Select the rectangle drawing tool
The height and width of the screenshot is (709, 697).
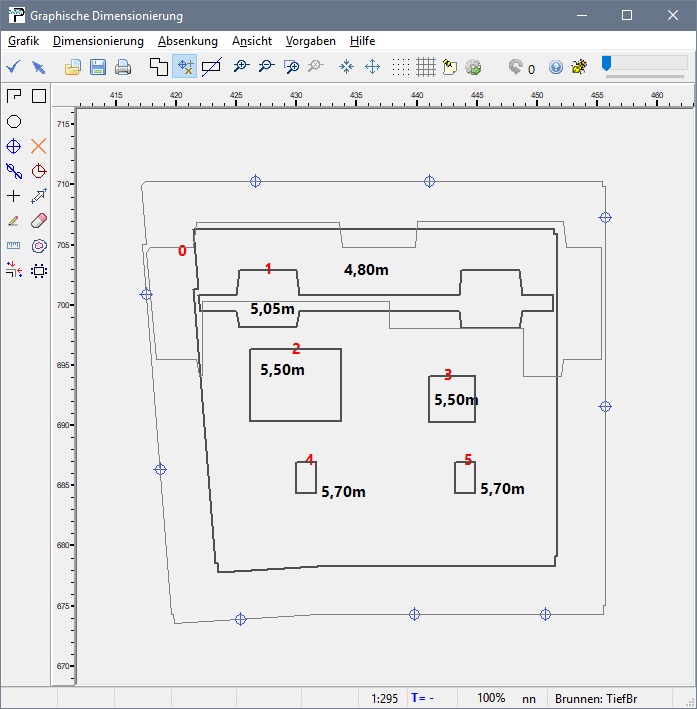point(39,96)
